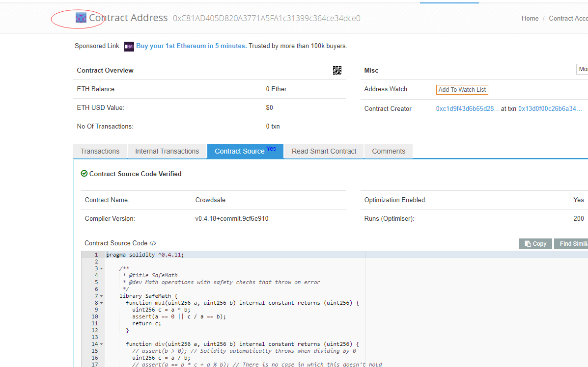Click Add To Watch List button
This screenshot has height=367, width=588.
[x=462, y=89]
